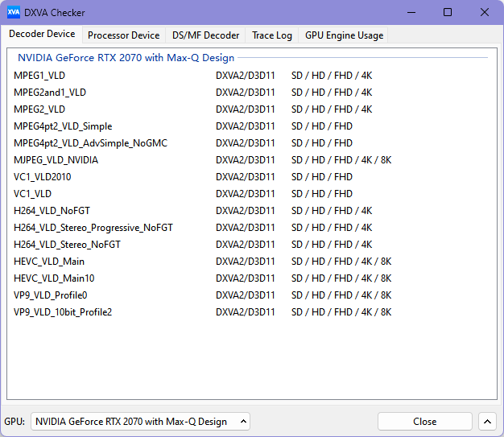Open the GPU Engine Usage tab
Screen dimensions: 504x437
(x=344, y=35)
